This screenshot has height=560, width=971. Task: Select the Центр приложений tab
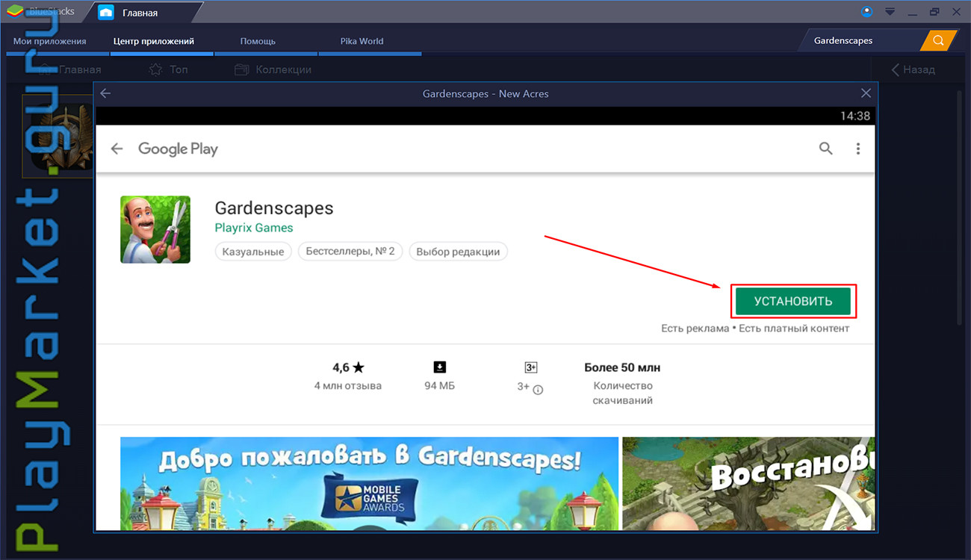[154, 41]
